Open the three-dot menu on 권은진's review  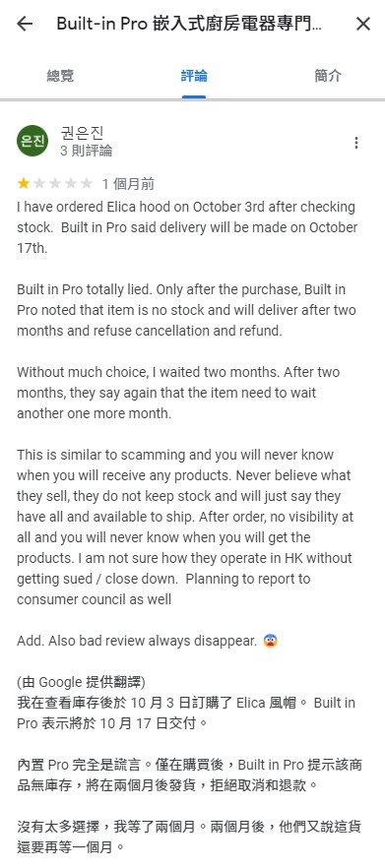point(356,143)
